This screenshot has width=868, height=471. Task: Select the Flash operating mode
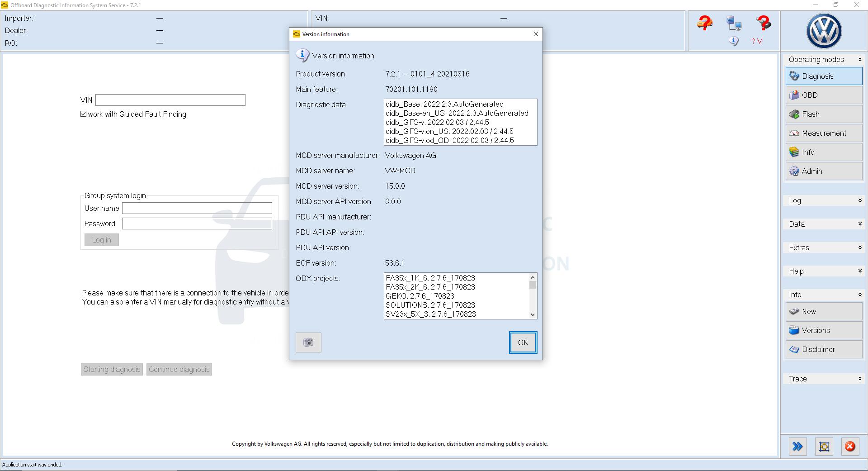(x=824, y=114)
